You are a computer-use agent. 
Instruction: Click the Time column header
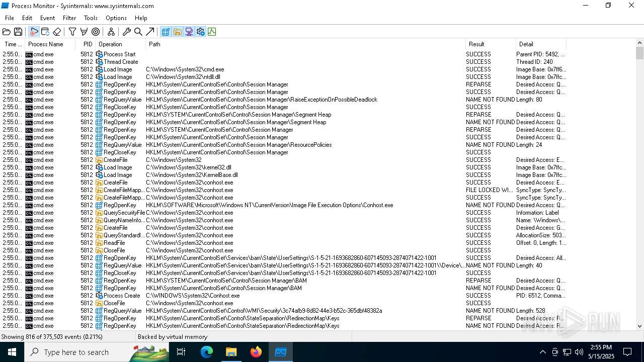coord(13,44)
